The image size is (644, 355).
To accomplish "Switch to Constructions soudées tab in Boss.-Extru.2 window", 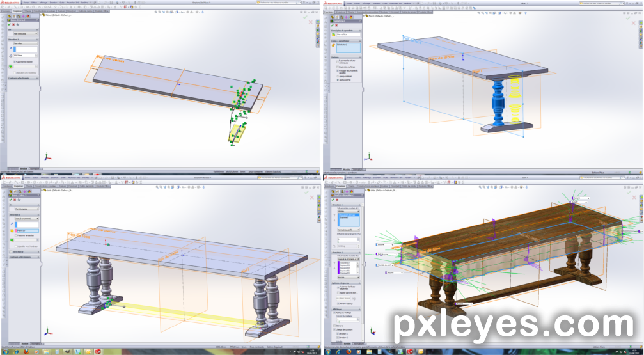I will (x=44, y=11).
